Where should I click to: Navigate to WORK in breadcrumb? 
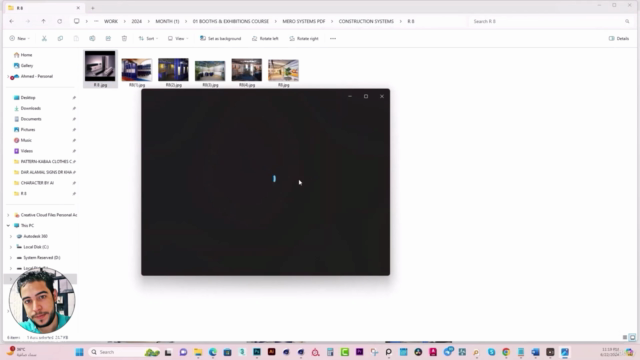click(x=111, y=21)
